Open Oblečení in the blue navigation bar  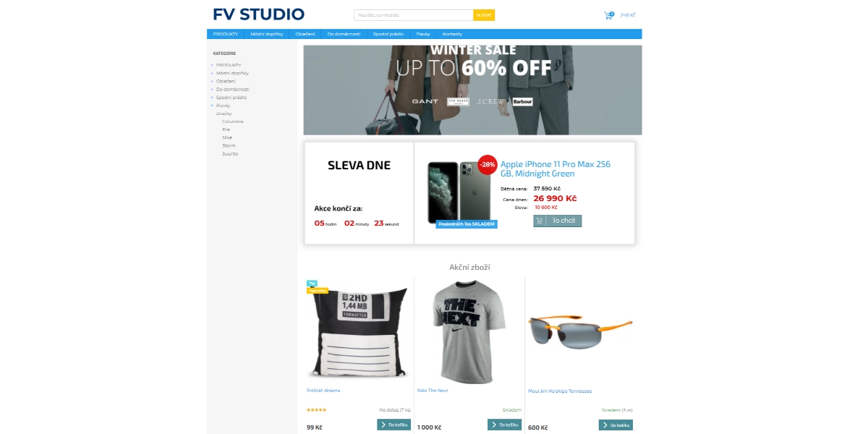point(305,34)
